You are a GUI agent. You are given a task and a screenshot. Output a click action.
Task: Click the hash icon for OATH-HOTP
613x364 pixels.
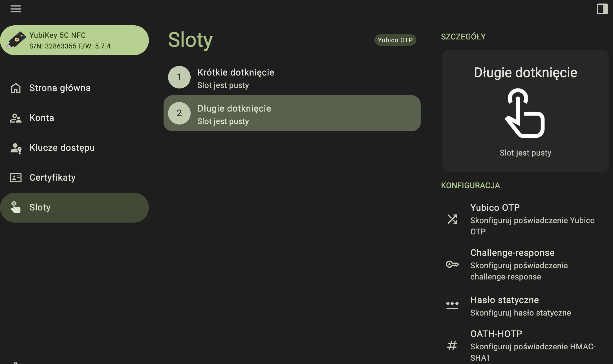coord(452,345)
